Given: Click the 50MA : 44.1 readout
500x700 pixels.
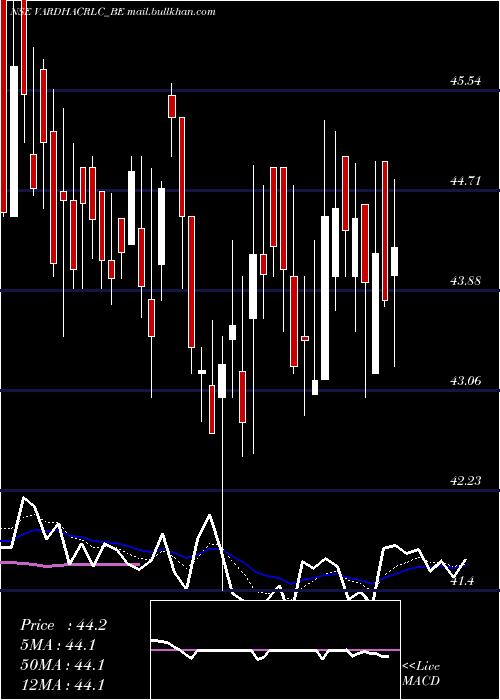Looking at the screenshot, I should 62,665.
